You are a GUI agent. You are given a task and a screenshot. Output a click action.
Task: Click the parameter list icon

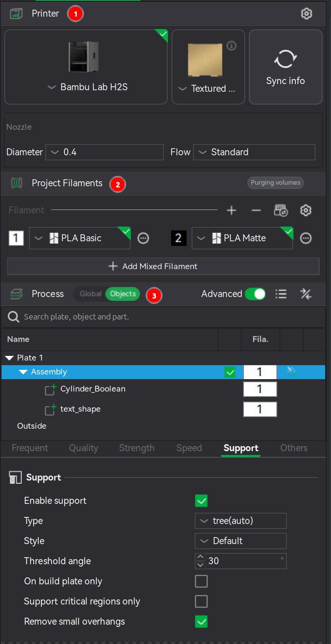(281, 294)
